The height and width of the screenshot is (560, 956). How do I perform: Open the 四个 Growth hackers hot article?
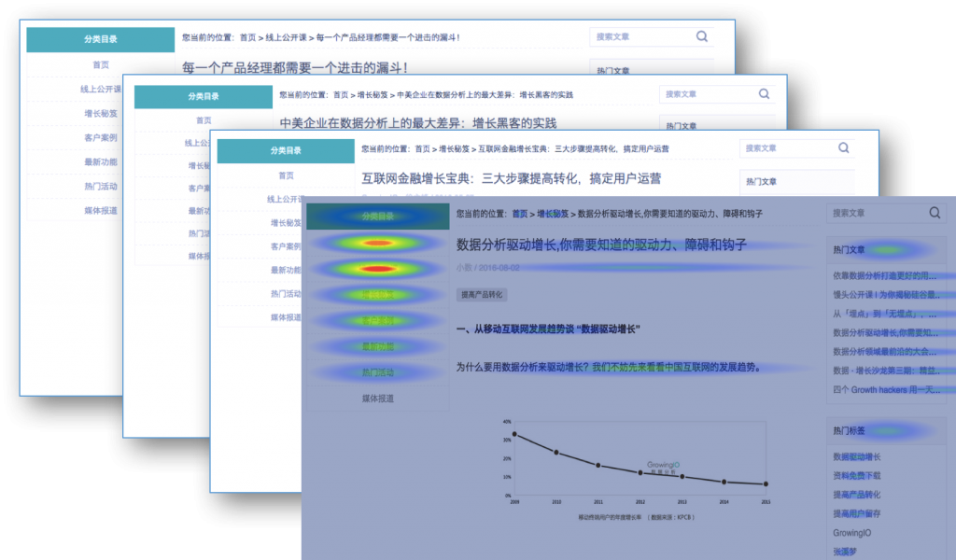(885, 387)
